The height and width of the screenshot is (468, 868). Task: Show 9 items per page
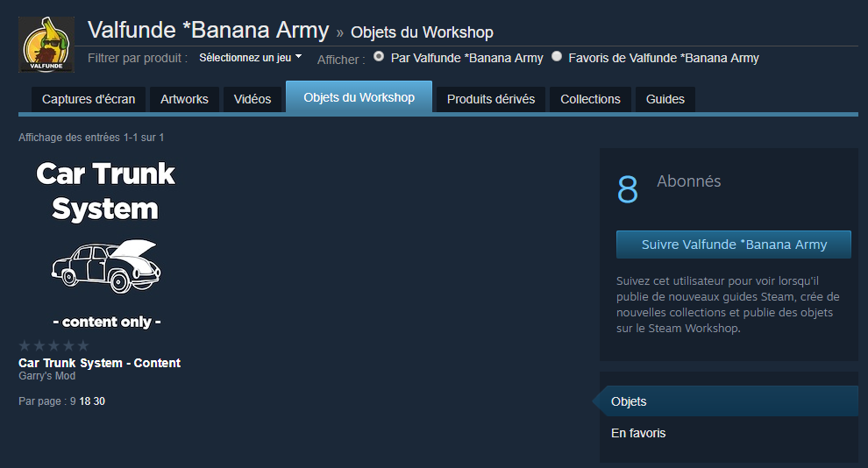[73, 401]
